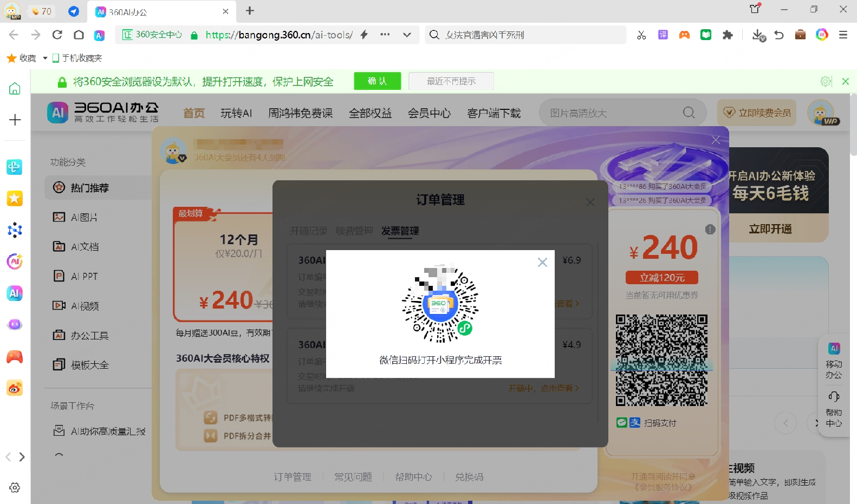Click the address bar URL field
Screen dimensions: 857x504
coord(278,35)
